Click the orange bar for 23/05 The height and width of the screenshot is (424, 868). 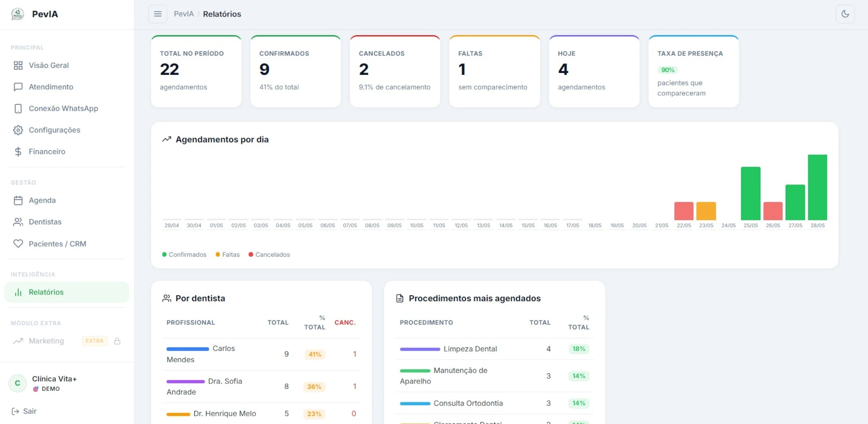[706, 211]
